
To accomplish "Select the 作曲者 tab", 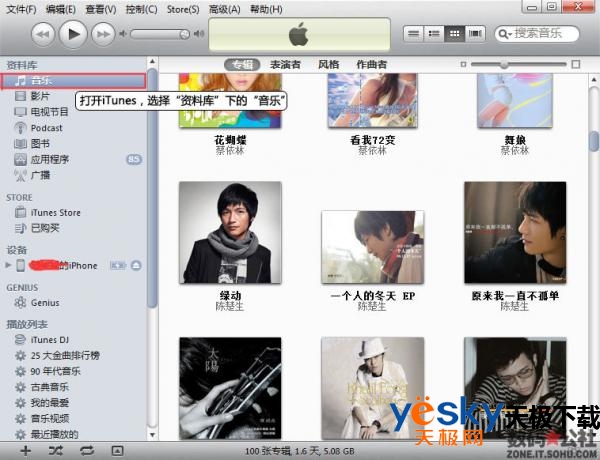I will (372, 65).
